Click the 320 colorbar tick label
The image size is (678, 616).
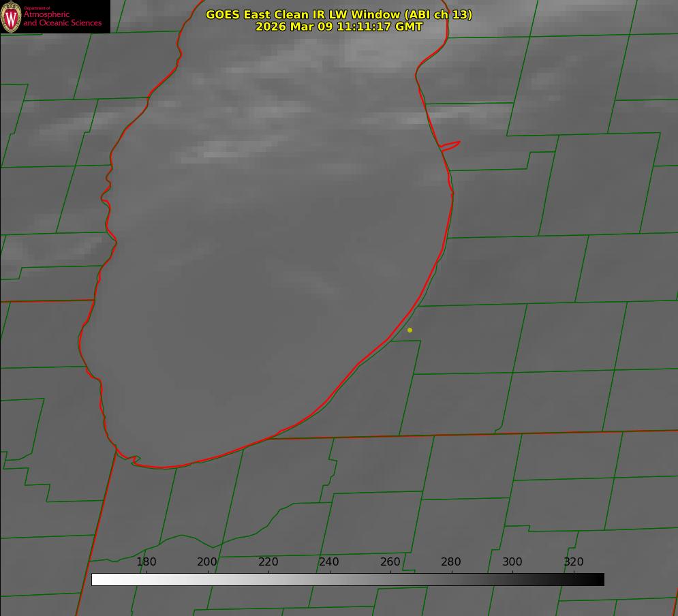pyautogui.click(x=574, y=562)
